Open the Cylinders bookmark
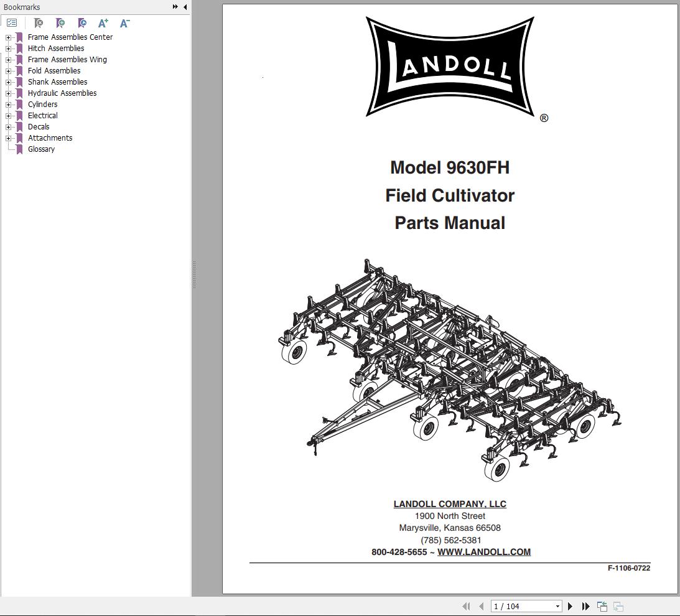The image size is (680, 616). [42, 104]
